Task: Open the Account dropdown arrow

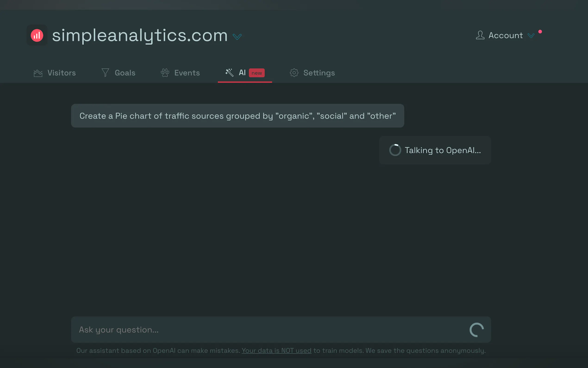Action: (x=531, y=36)
